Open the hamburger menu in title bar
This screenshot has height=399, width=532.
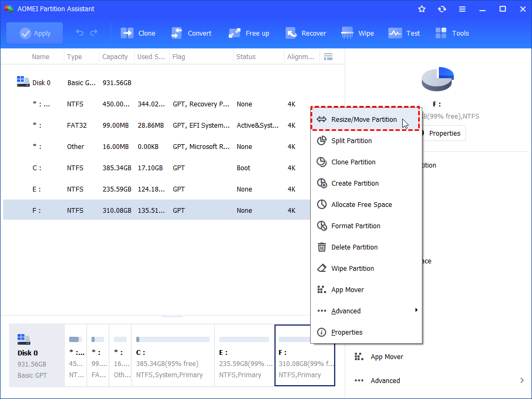coord(462,9)
